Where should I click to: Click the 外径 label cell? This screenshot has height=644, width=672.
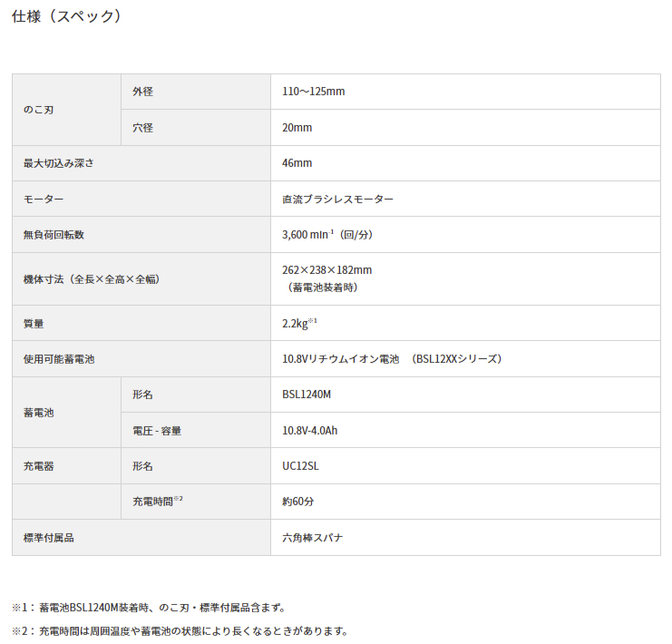tap(196, 92)
